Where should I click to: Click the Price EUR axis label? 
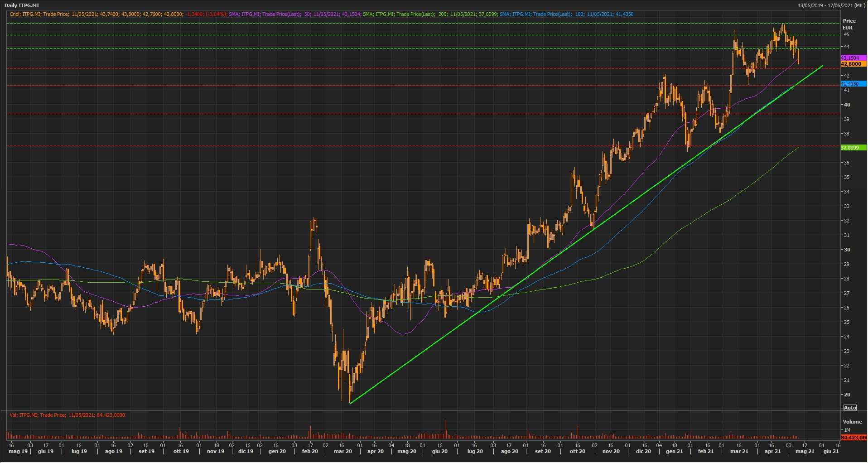(849, 24)
